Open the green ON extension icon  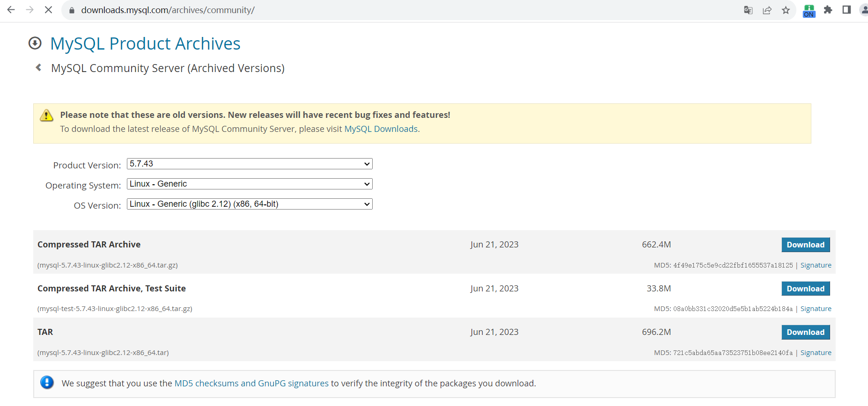809,11
